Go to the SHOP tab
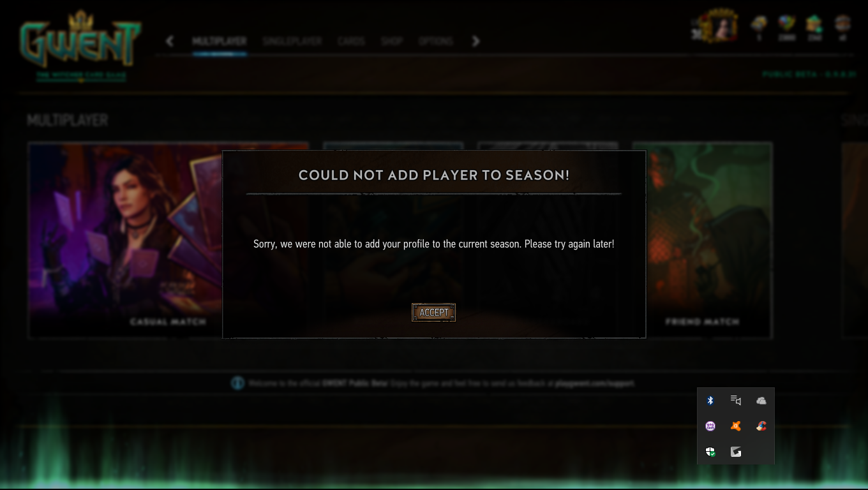This screenshot has width=868, height=490. coord(392,41)
